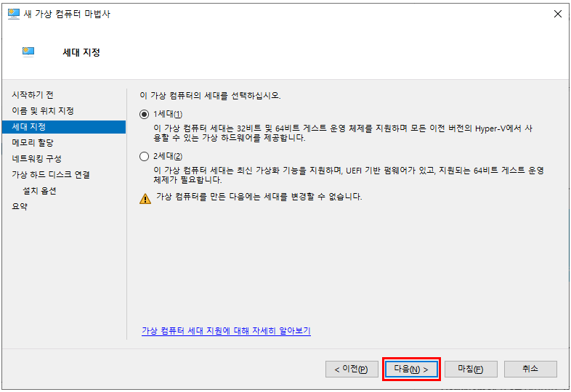
Task: Close the 새 가상 컴퓨터 마법사 window
Action: pyautogui.click(x=557, y=14)
